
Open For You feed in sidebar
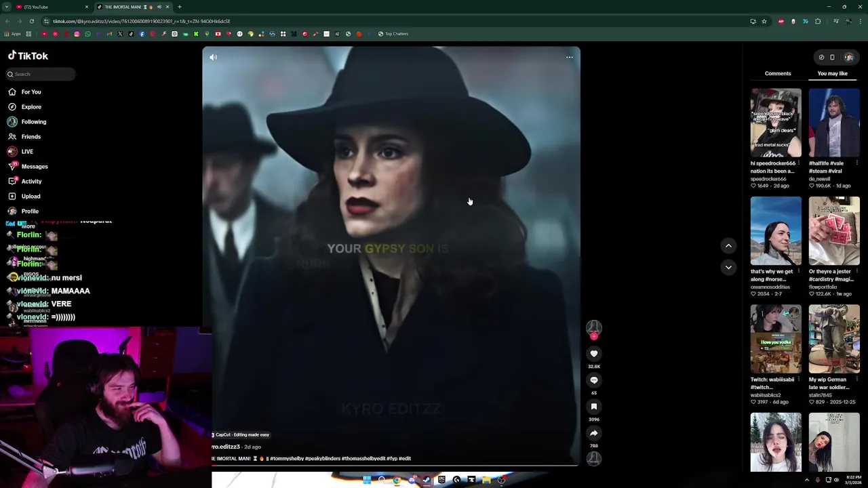[x=31, y=92]
